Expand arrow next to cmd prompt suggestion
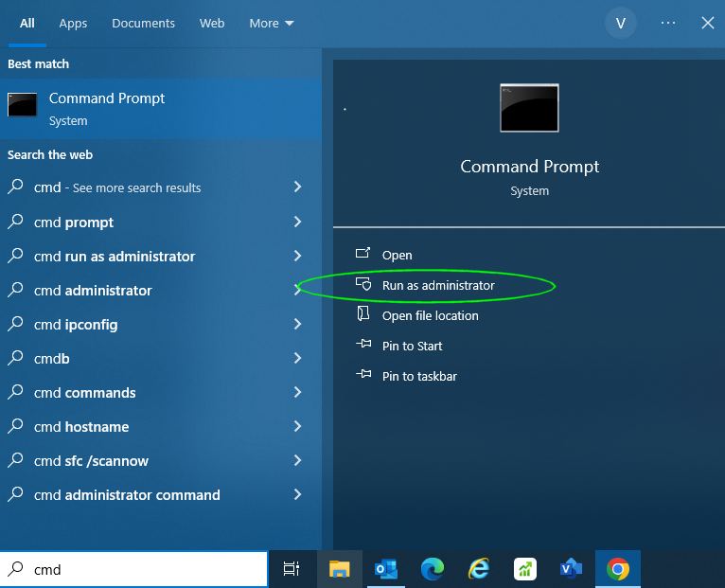 (297, 223)
